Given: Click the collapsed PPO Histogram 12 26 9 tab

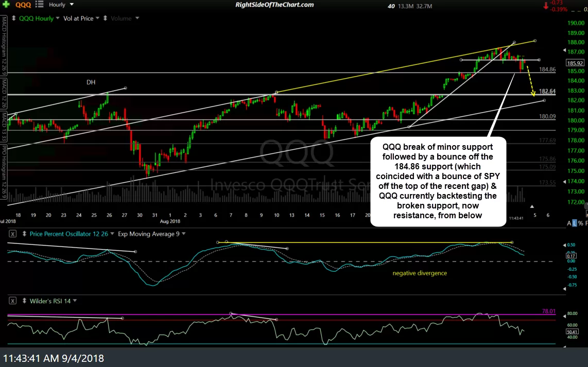Looking at the screenshot, I should (x=4, y=172).
